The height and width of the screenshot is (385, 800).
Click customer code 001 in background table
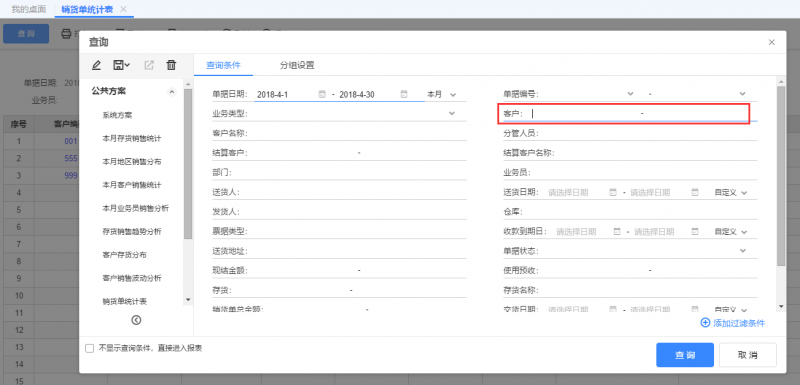coord(70,141)
